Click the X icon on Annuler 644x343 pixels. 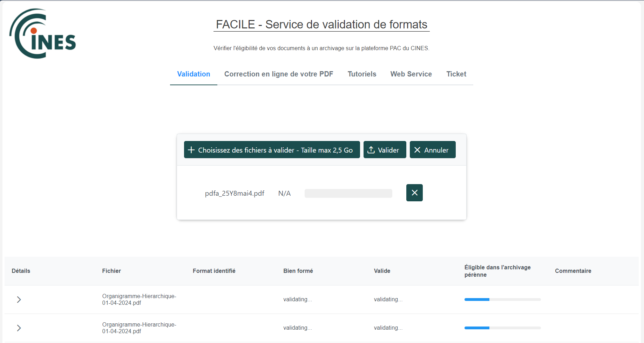click(x=417, y=150)
